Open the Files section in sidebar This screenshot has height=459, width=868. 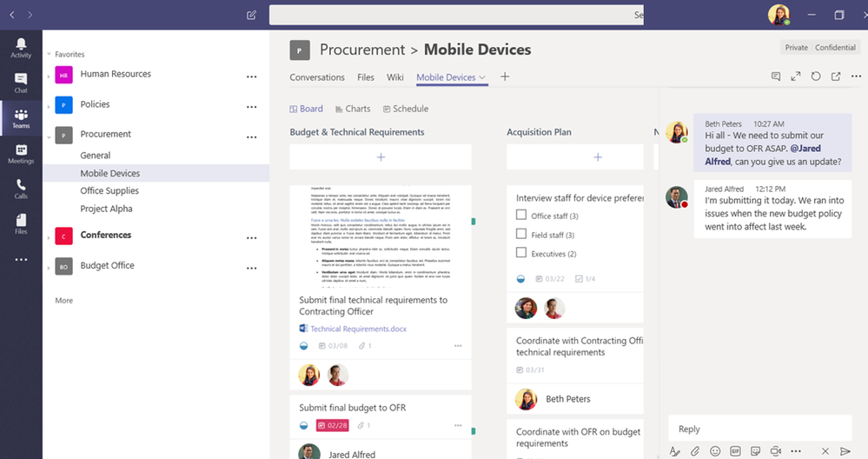tap(21, 223)
